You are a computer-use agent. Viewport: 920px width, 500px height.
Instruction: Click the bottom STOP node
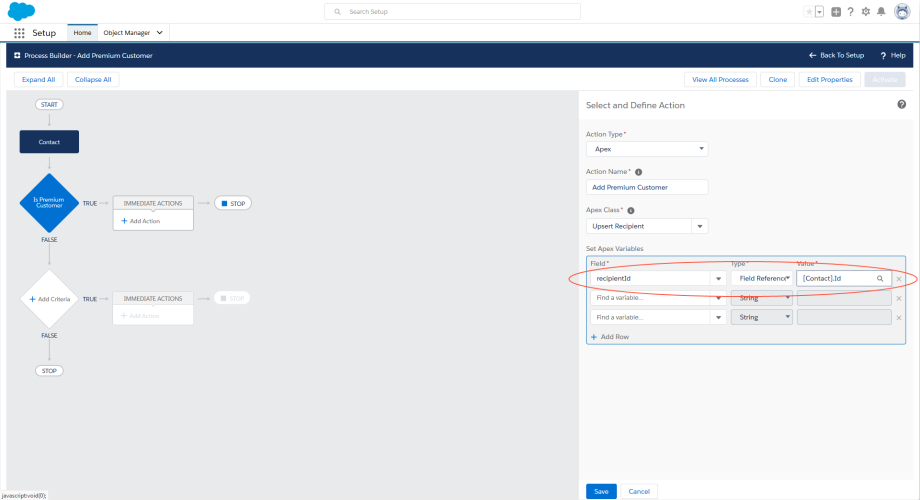tap(49, 371)
